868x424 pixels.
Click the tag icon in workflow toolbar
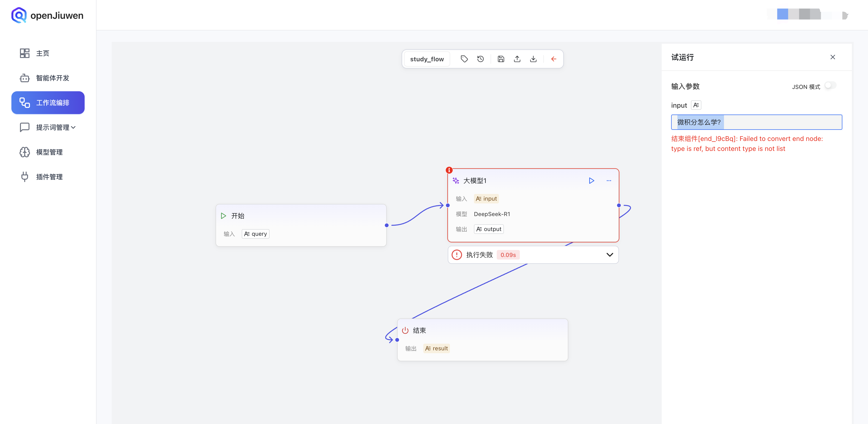[x=464, y=59]
